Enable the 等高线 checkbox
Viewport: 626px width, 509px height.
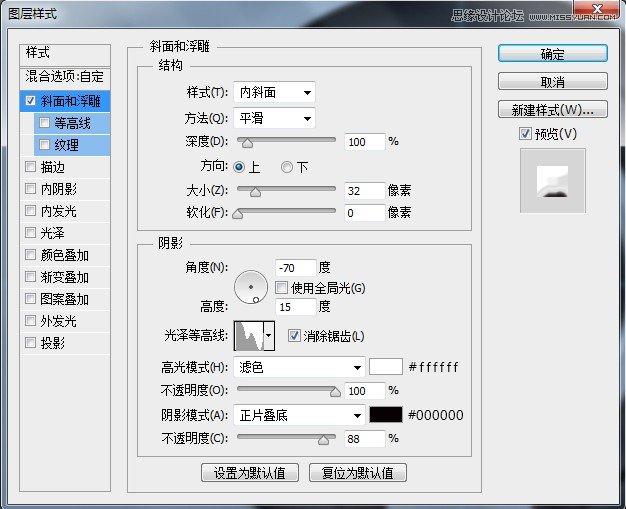(x=44, y=123)
